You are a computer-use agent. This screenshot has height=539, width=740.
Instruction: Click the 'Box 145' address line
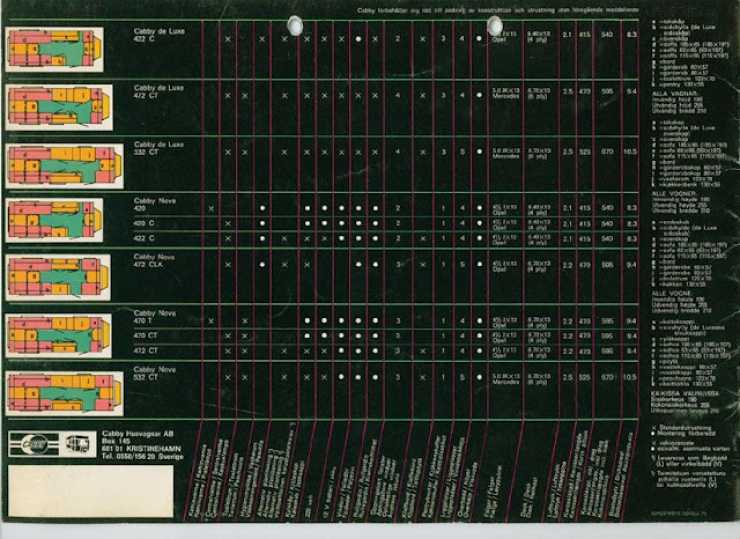point(114,441)
